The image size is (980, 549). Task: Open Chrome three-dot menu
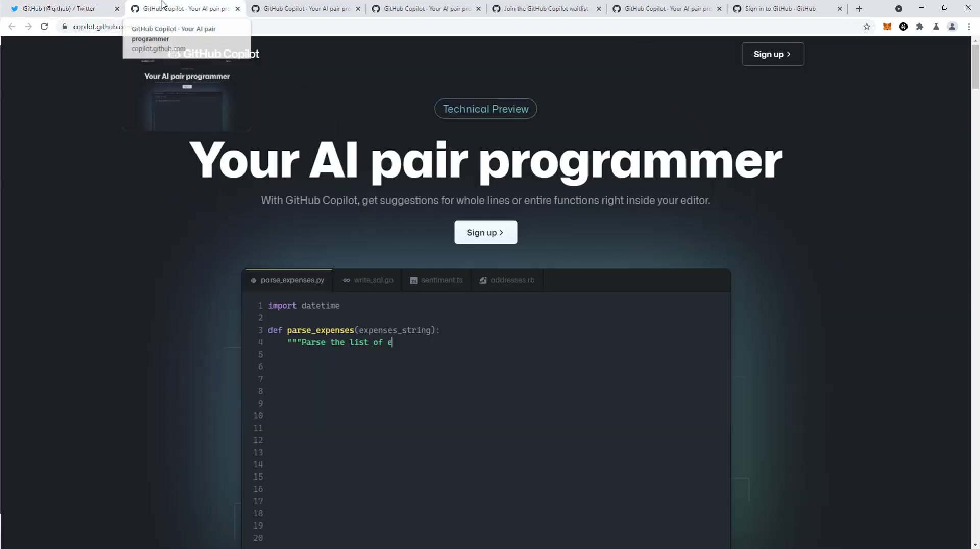(969, 27)
